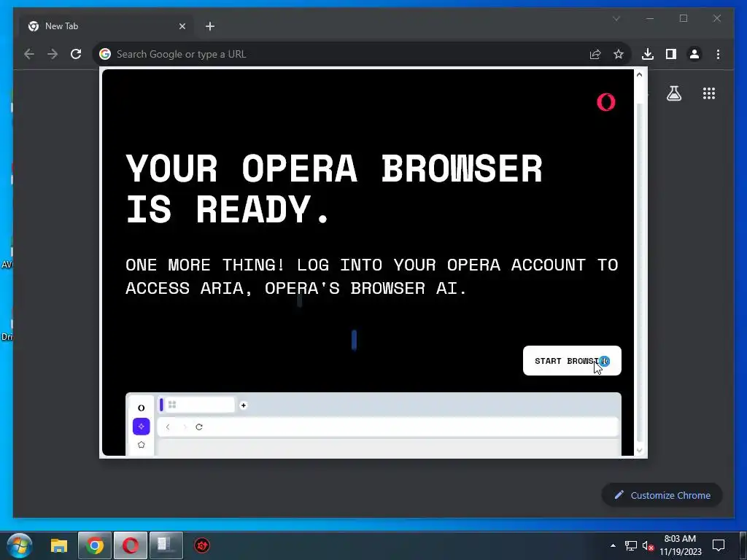Image resolution: width=747 pixels, height=560 pixels.
Task: Minimize the Chrome window
Action: 650,18
